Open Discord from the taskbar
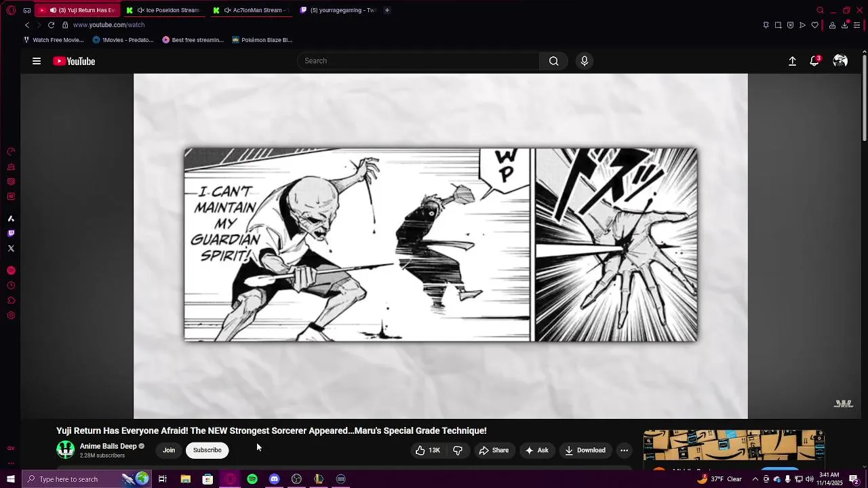 click(x=274, y=479)
